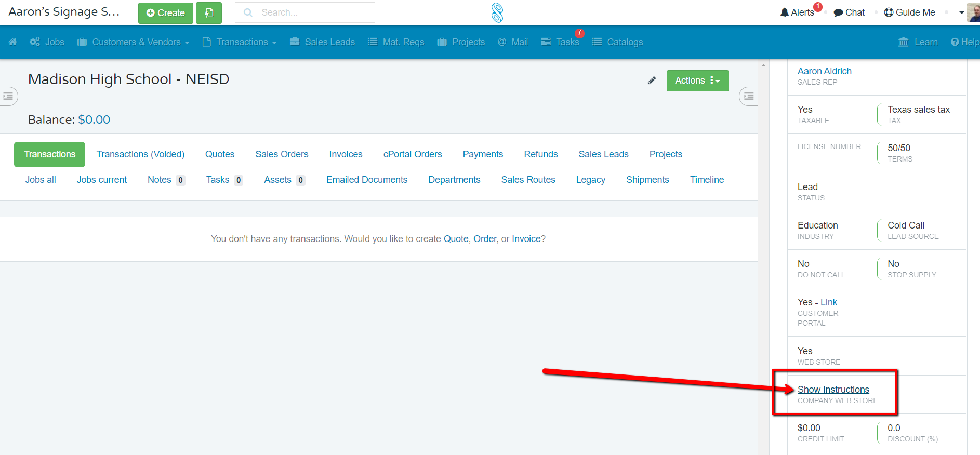Viewport: 980px width, 455px height.
Task: Open Projects from the top navigation
Action: pos(461,42)
